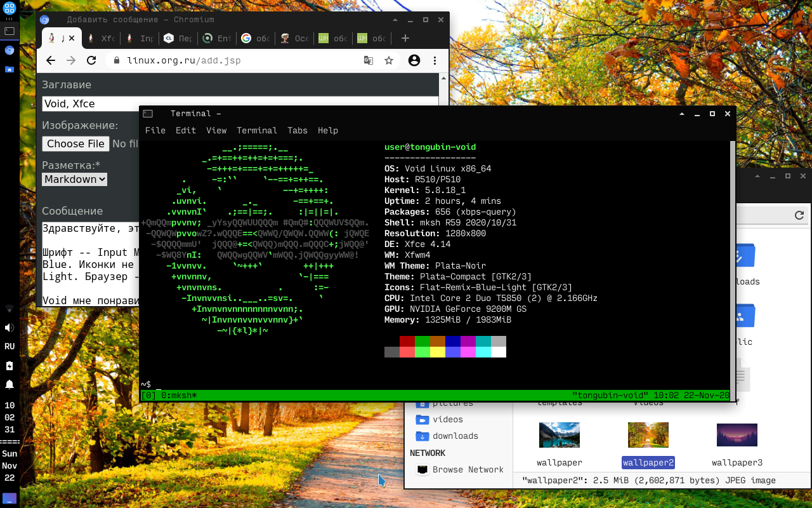Switch to the Inp Chromium tab
812x508 pixels.
(x=140, y=38)
